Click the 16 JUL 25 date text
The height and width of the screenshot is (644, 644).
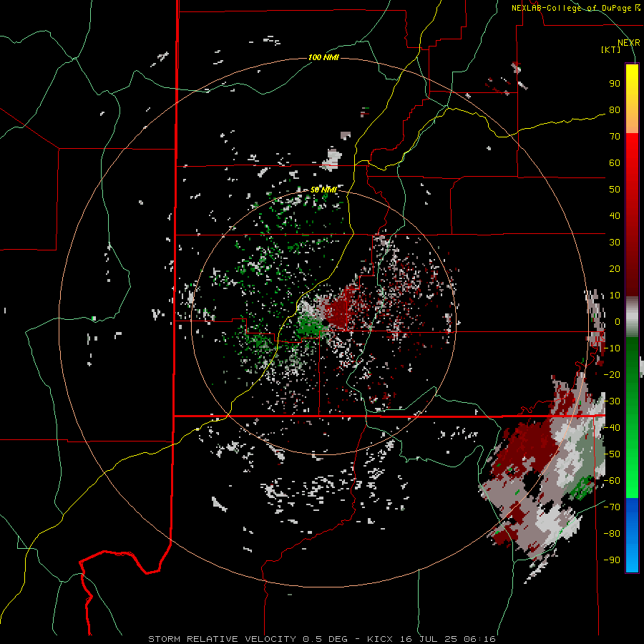tap(431, 639)
